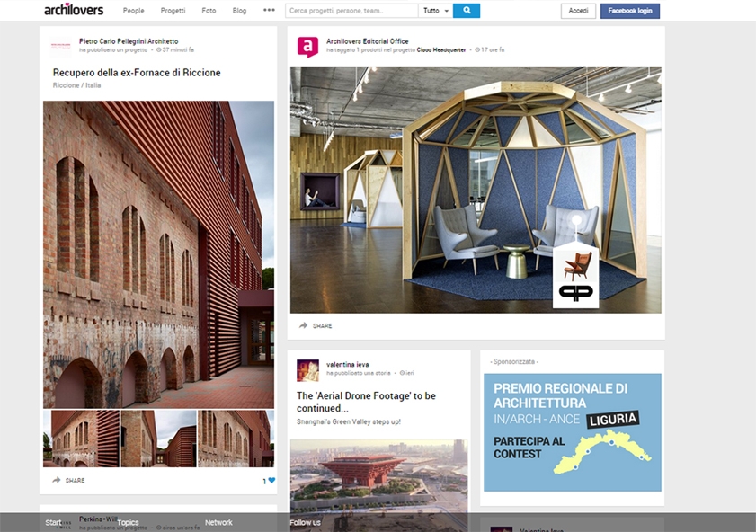Open the three-dots more menu
The height and width of the screenshot is (532, 756).
269,10
